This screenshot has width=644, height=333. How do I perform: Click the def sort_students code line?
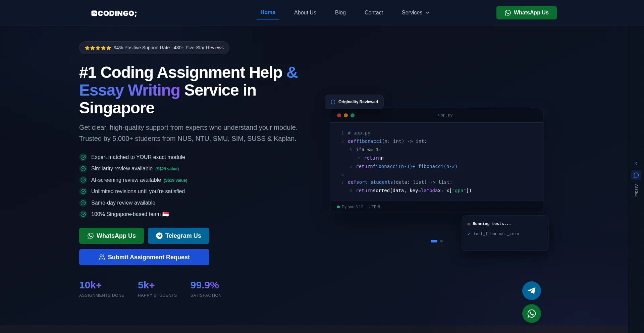pos(400,182)
